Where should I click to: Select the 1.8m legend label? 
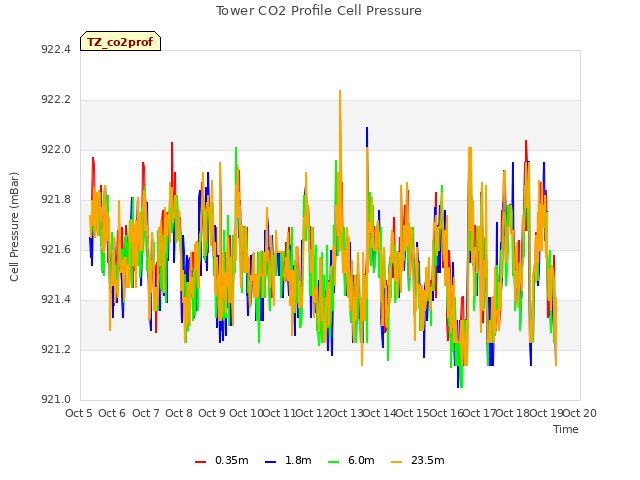click(x=298, y=460)
